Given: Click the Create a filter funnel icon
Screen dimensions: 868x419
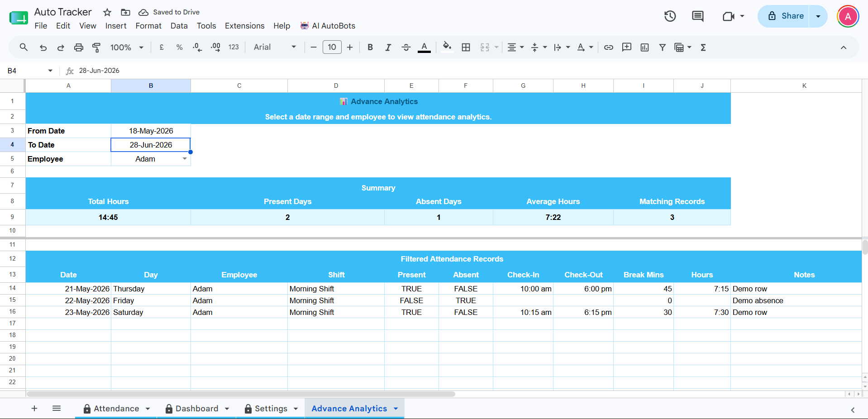Looking at the screenshot, I should point(663,47).
